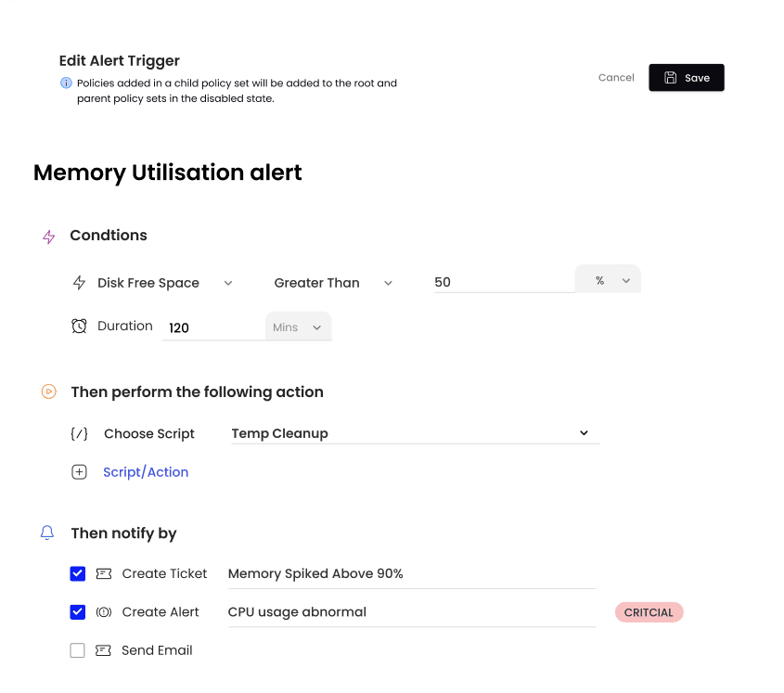Screen dimensions: 784x693
Task: Click the info icon beside policies note
Action: [x=66, y=83]
